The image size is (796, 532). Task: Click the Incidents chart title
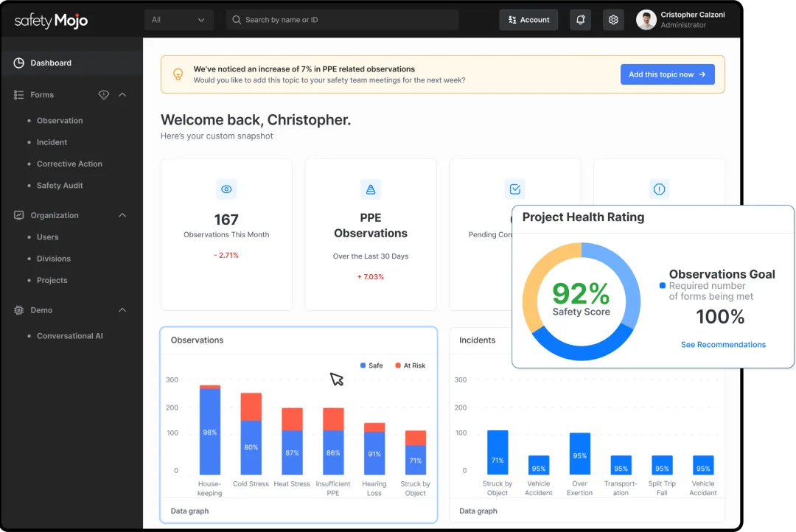[477, 340]
